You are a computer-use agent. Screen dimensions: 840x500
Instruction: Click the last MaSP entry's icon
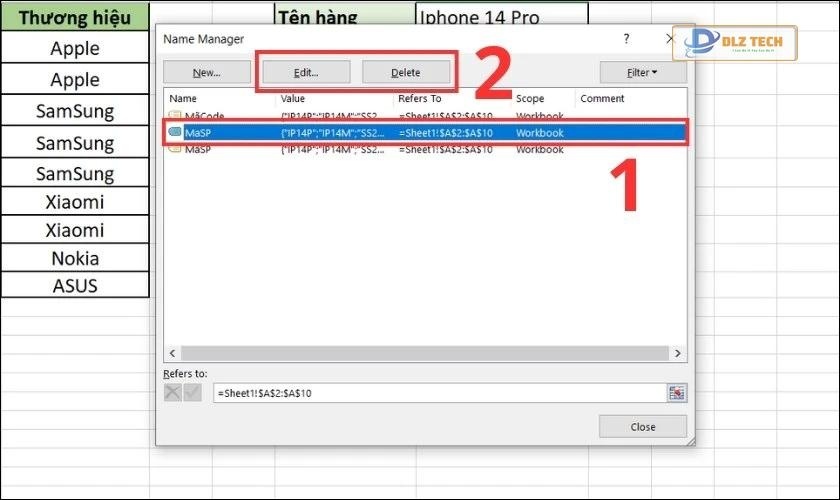click(x=175, y=148)
